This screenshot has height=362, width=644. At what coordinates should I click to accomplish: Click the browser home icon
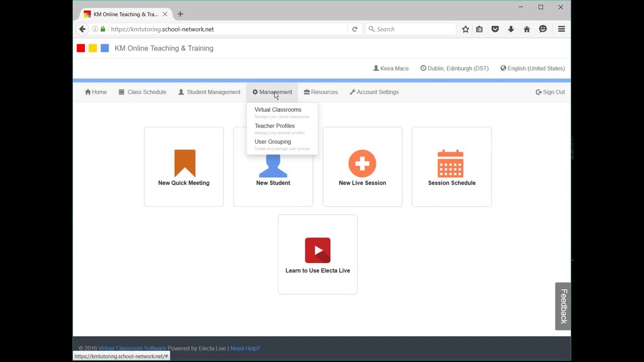(527, 29)
